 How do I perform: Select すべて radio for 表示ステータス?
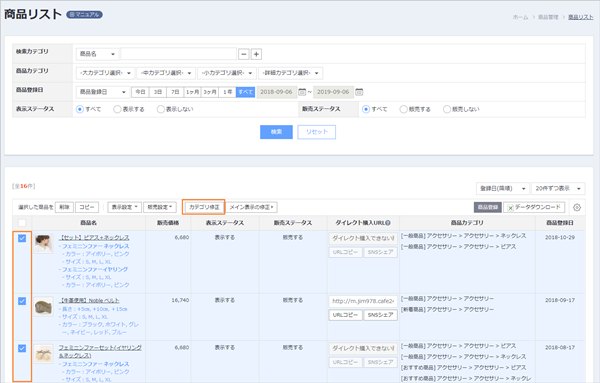tap(80, 109)
